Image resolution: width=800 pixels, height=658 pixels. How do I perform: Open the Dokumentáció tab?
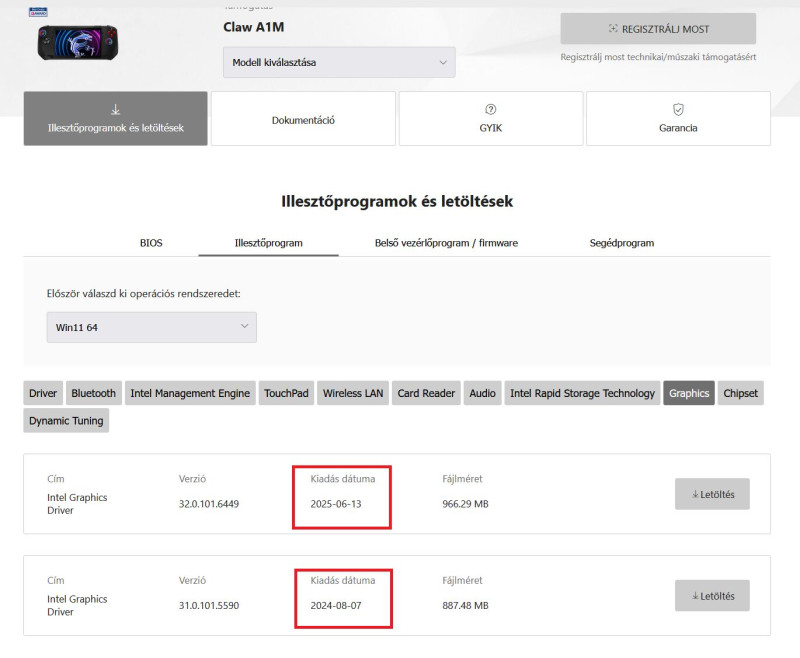303,118
